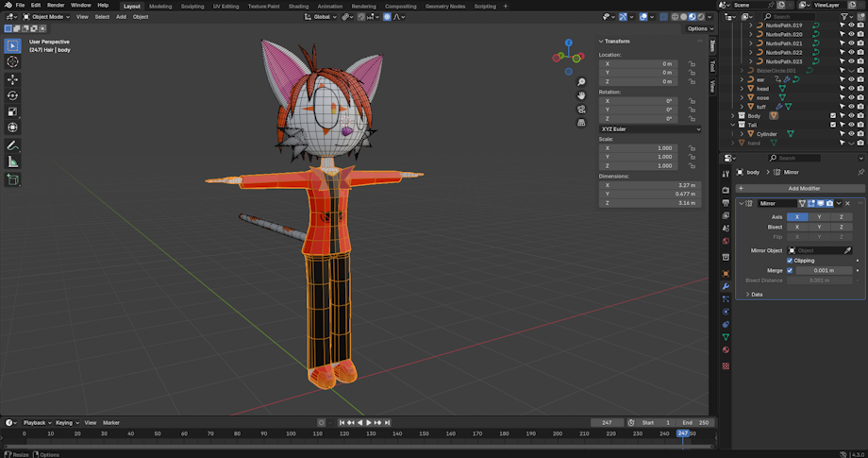Choose the Measure tool
The image size is (868, 458).
click(13, 161)
